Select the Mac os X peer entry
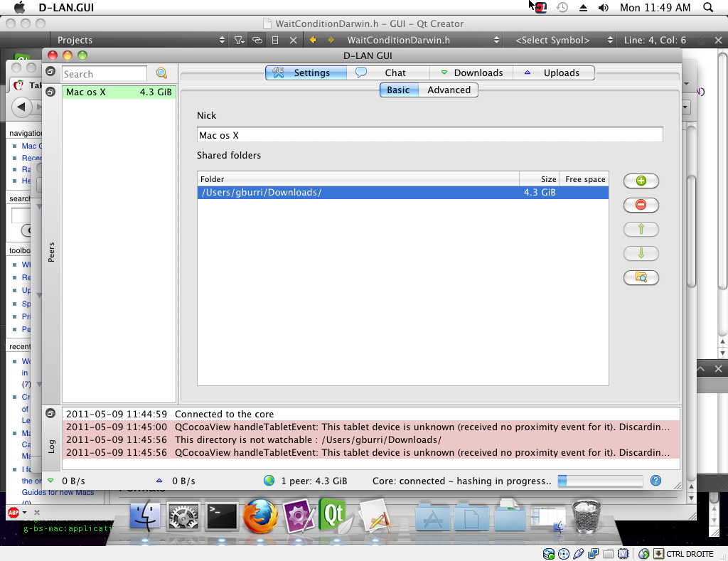The width and height of the screenshot is (728, 561). point(119,92)
